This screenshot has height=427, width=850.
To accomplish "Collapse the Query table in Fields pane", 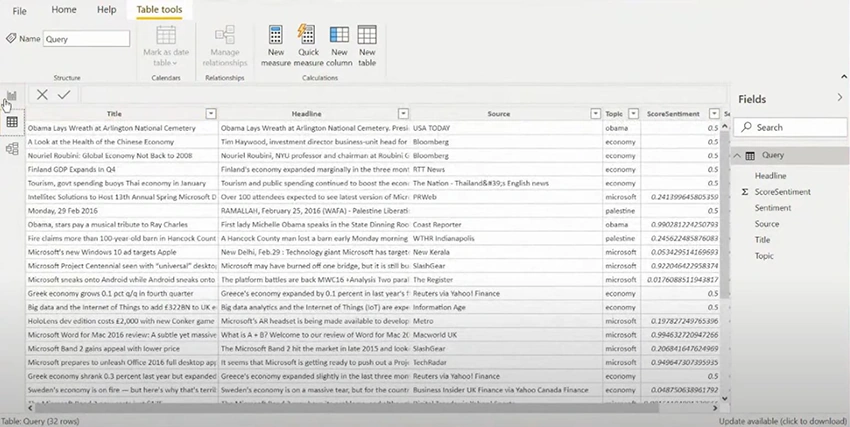I will click(x=737, y=156).
